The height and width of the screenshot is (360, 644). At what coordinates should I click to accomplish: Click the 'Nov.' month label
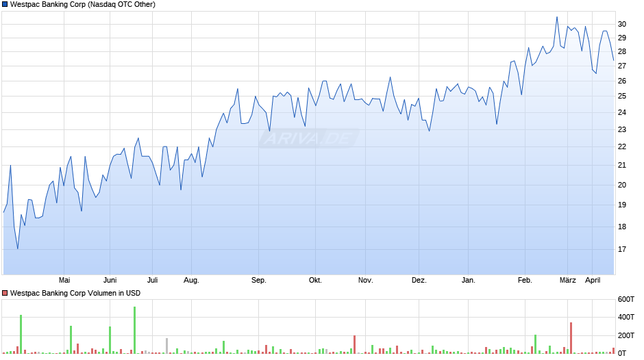click(366, 280)
